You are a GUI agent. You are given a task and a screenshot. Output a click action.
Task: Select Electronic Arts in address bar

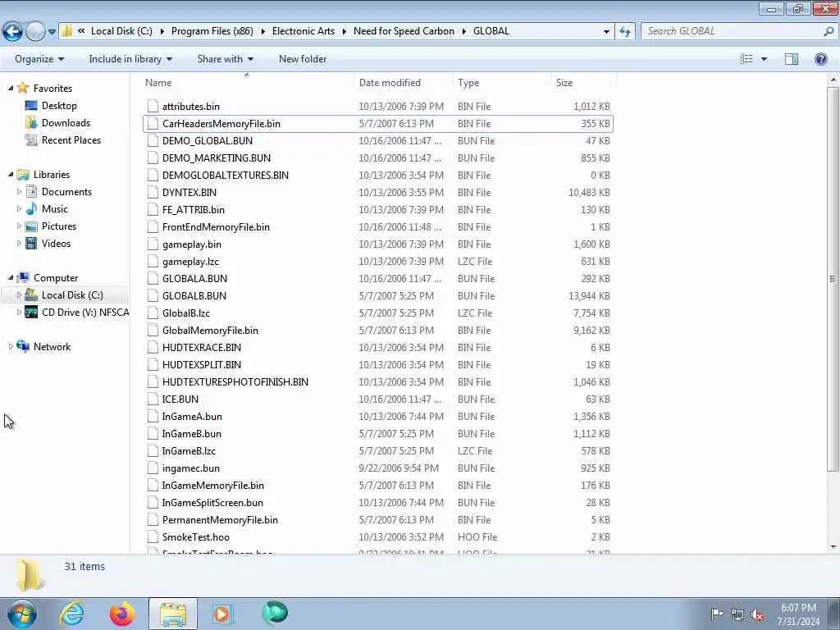coord(304,31)
